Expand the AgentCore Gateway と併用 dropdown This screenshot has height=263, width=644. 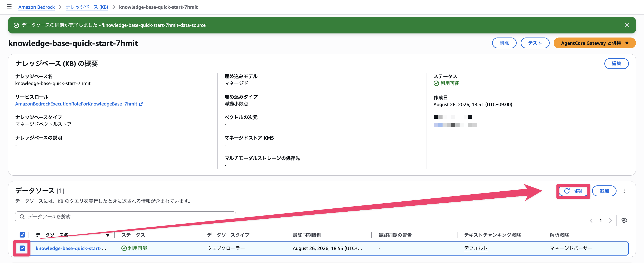click(x=595, y=43)
